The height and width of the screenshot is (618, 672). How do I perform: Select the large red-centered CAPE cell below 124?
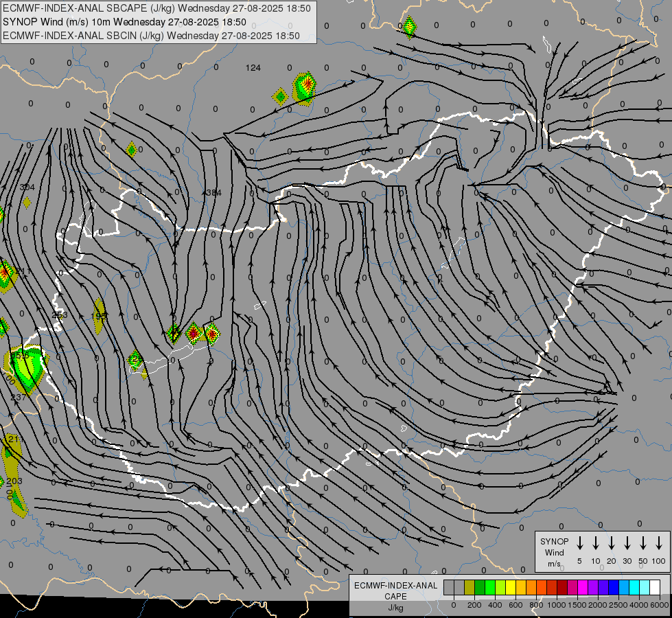[x=305, y=89]
